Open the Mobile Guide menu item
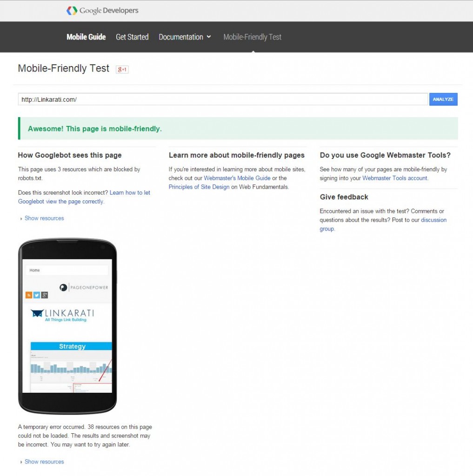Viewport: 473px width, 476px height. tap(86, 37)
